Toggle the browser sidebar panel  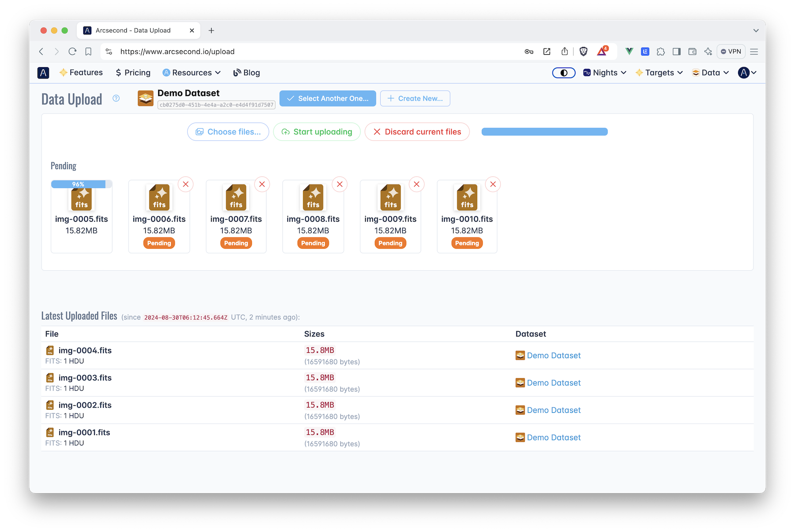pyautogui.click(x=676, y=51)
